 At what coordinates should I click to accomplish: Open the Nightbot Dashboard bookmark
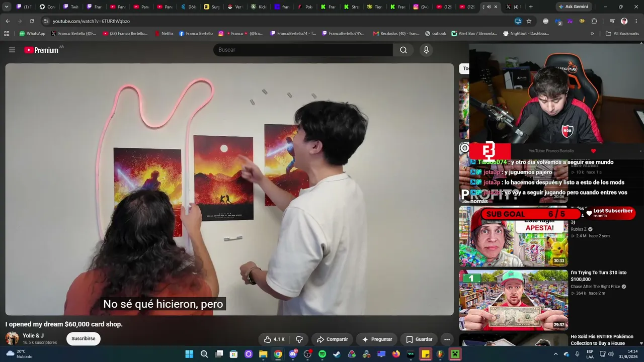pos(526,34)
